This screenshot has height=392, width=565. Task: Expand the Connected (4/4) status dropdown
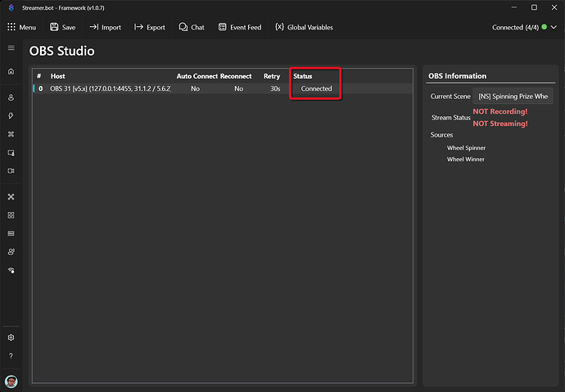pyautogui.click(x=554, y=27)
